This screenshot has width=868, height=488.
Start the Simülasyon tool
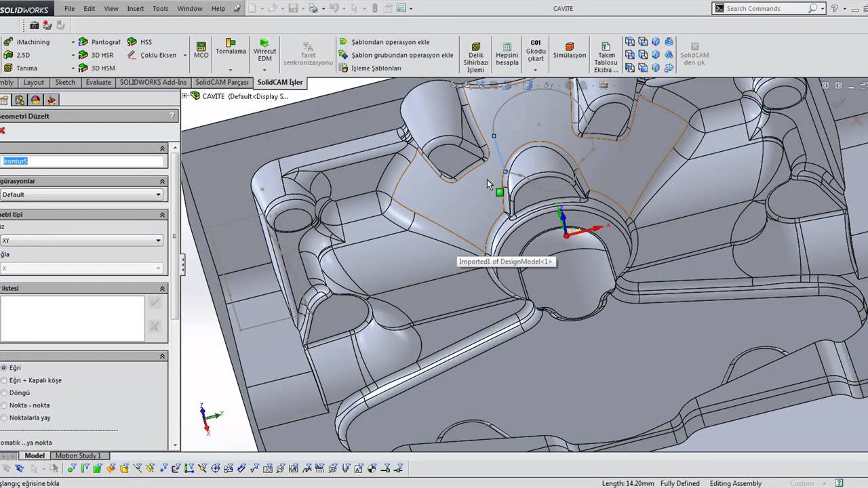point(570,51)
